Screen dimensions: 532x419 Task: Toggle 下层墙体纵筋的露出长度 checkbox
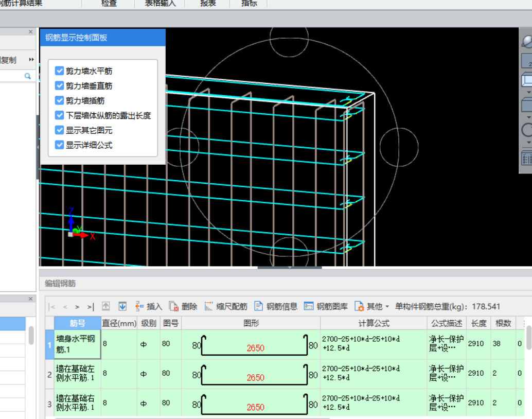pyautogui.click(x=59, y=115)
